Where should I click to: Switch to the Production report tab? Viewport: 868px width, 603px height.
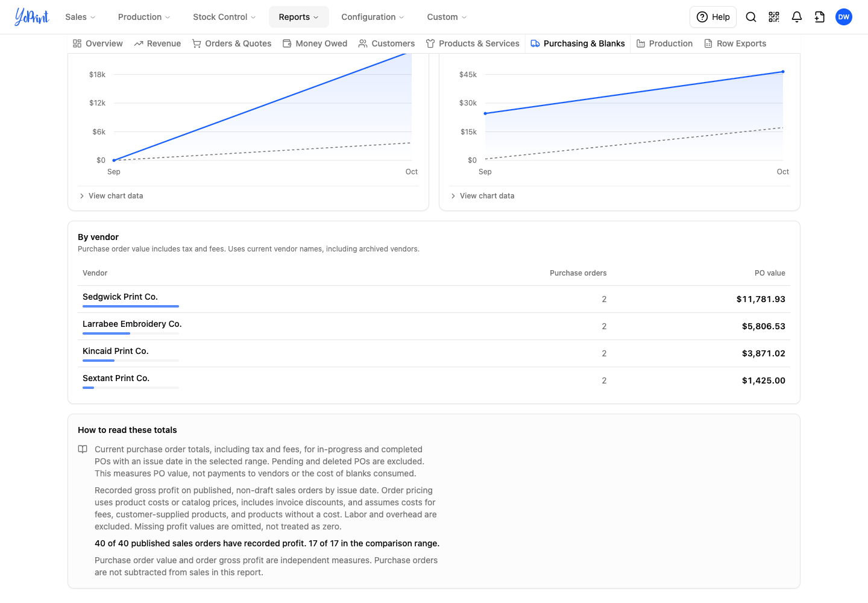664,43
